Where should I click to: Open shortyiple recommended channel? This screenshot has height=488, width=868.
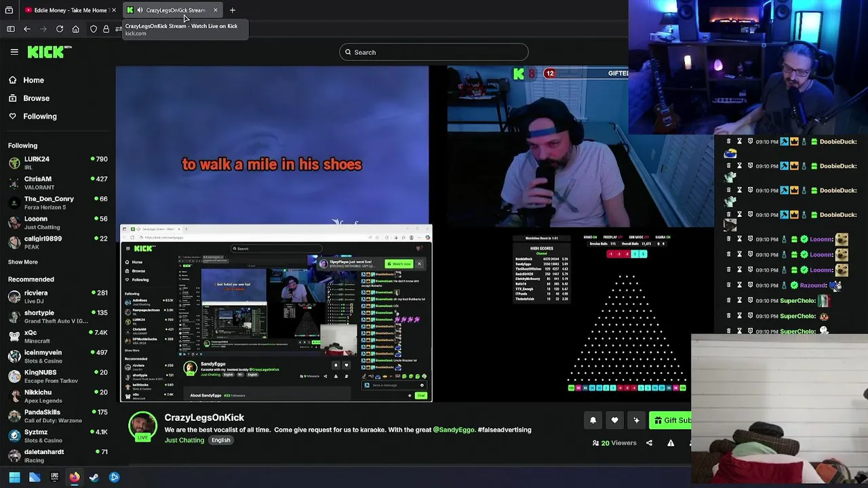[58, 317]
